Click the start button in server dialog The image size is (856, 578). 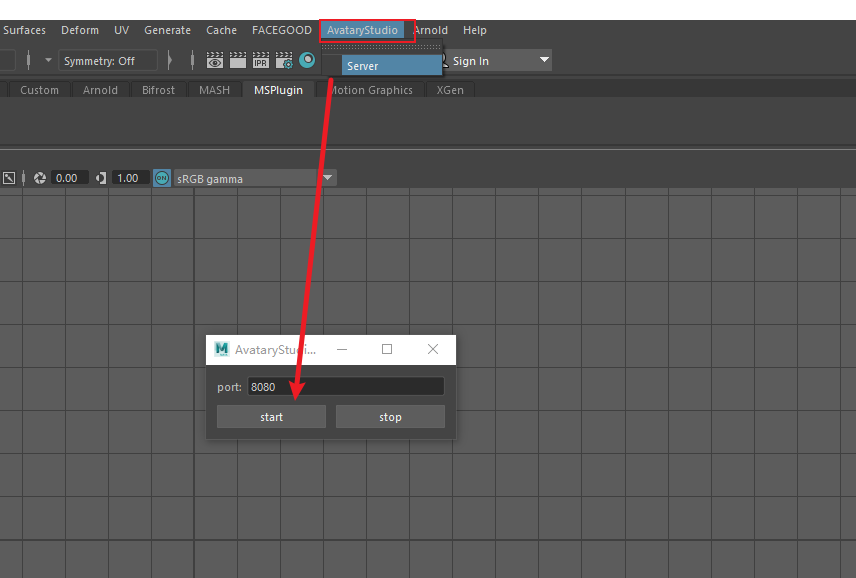coord(271,417)
